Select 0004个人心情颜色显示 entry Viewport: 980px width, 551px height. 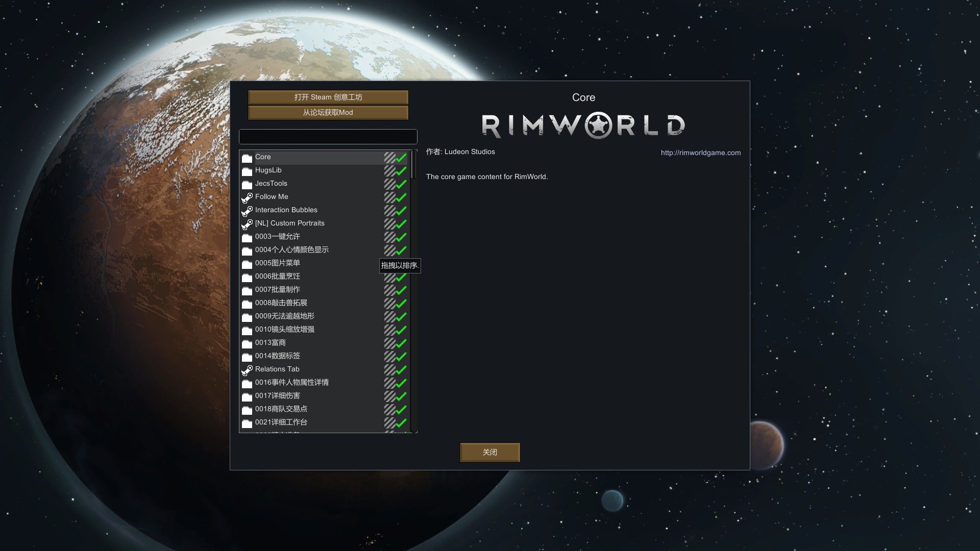(325, 251)
